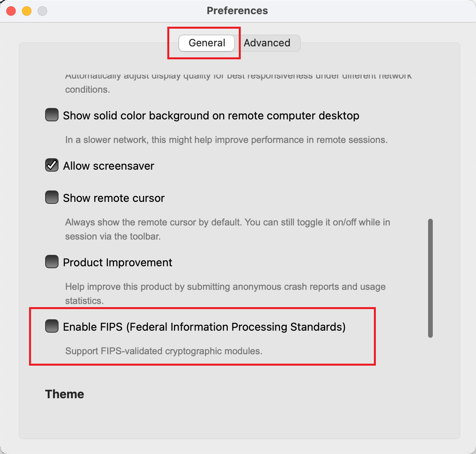Turn on the Enable FIPS checkbox
Screen dimensions: 476x454
click(52, 326)
